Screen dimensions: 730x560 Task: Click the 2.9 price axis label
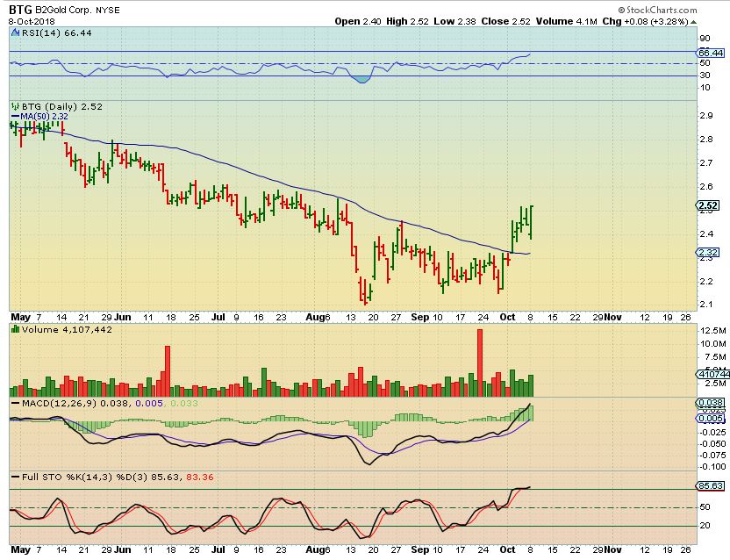(705, 116)
